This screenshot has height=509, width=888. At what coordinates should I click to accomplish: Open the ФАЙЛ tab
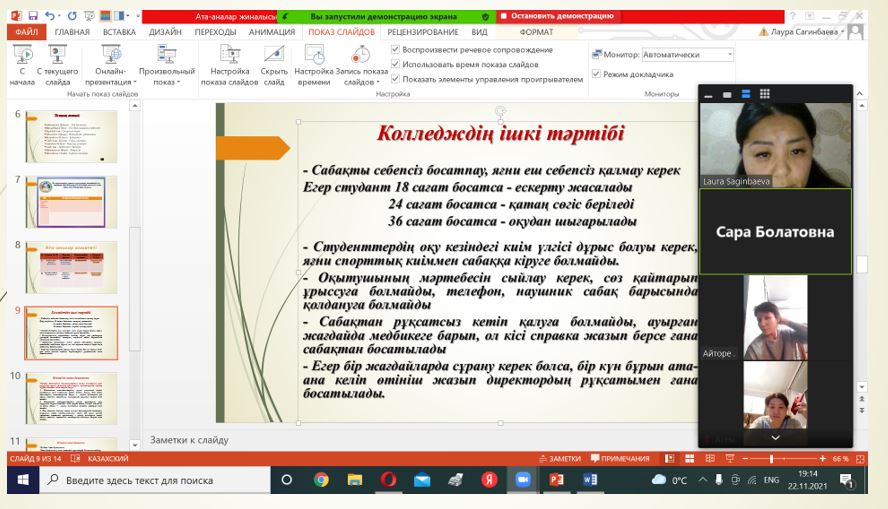click(27, 32)
